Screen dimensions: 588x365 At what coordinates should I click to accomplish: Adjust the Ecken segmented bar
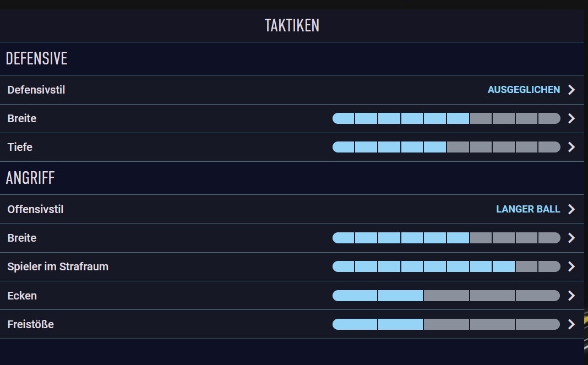pos(447,296)
